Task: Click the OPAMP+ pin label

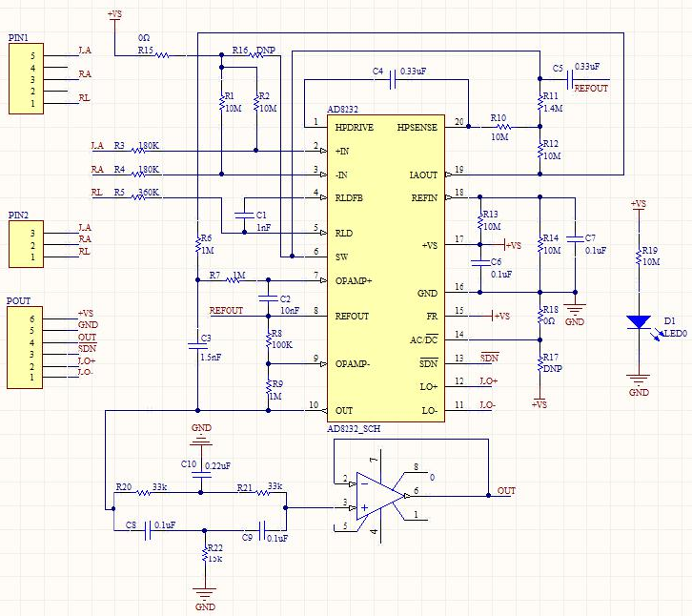Action: (354, 281)
